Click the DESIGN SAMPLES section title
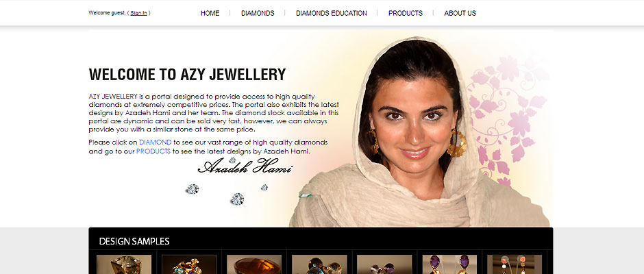Image resolution: width=644 pixels, height=274 pixels. coord(134,241)
